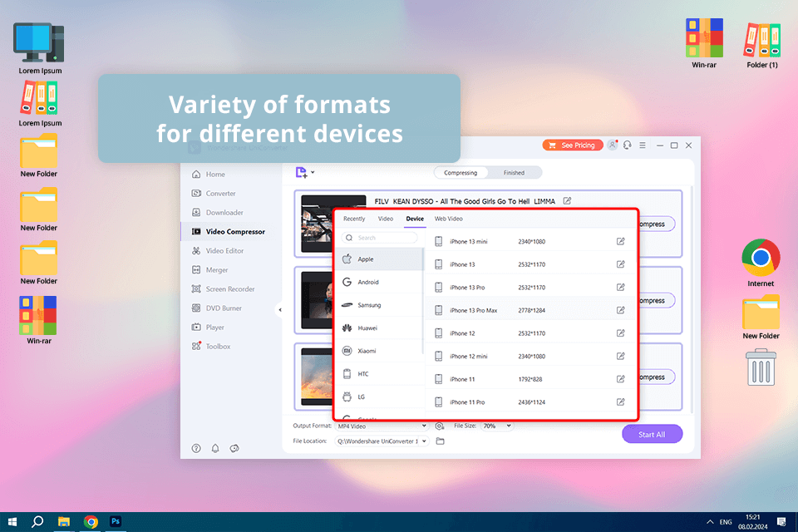Click the add file icon
The image size is (798, 532).
click(x=301, y=173)
